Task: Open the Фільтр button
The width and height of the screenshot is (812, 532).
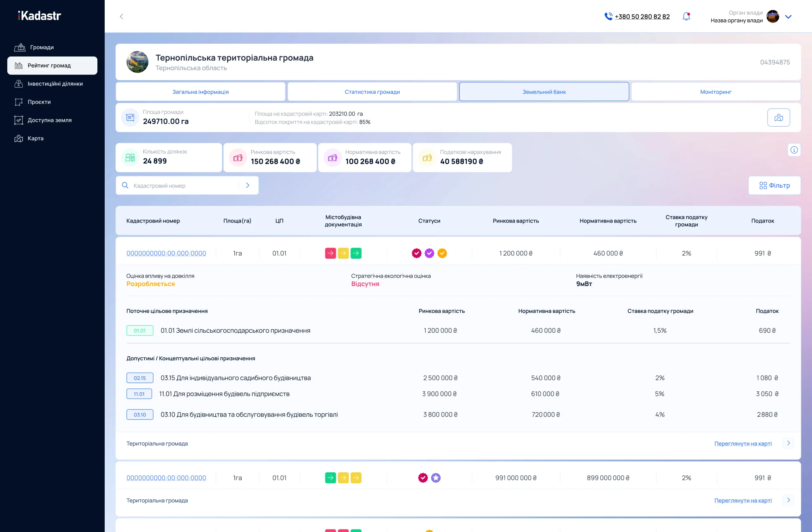Action: 774,185
